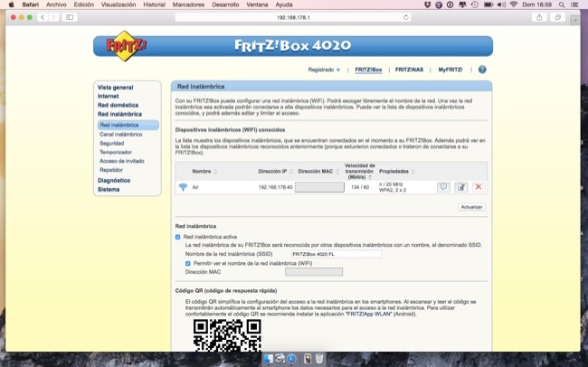This screenshot has height=367, width=588.
Task: Reload the page with the refresh icon
Action: click(406, 17)
